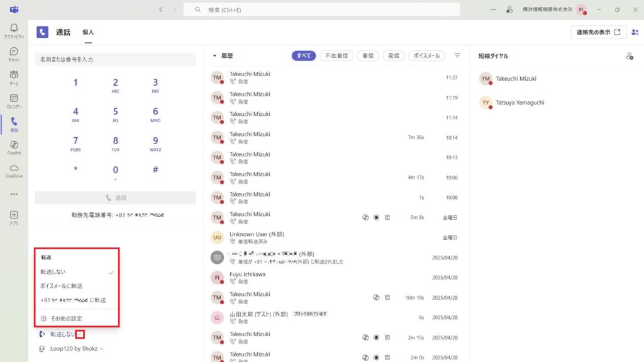Open その他の設定 in forwarding menu
Viewport: 644px width, 362px height.
click(77, 319)
